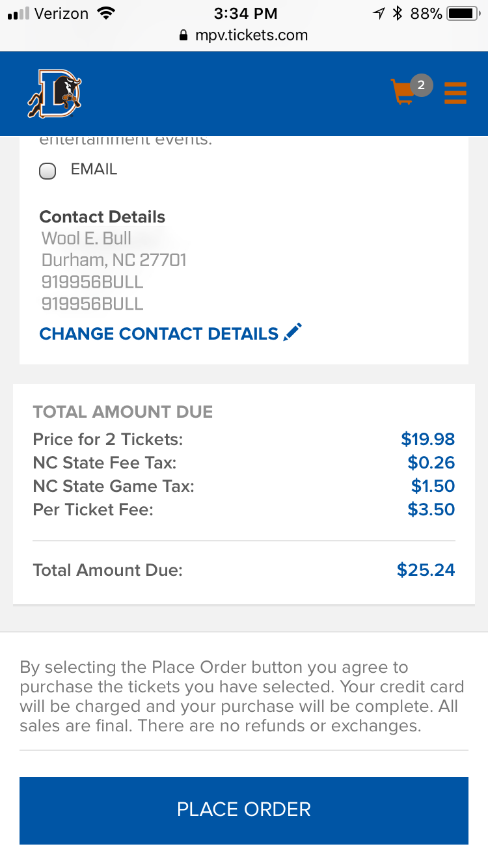Click the $19.98 ticket price

(x=427, y=439)
